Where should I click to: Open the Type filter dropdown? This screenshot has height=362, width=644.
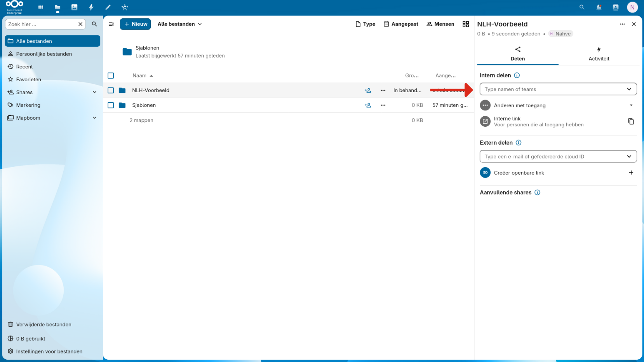(365, 24)
